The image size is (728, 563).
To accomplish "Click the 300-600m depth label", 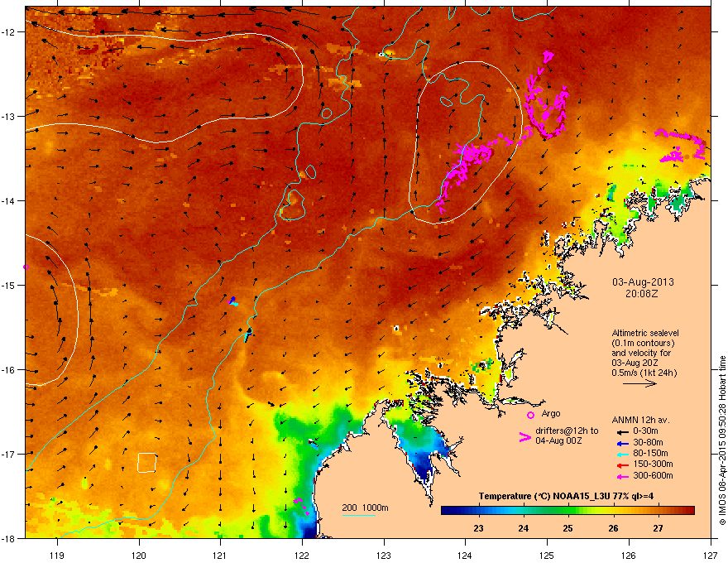I will (653, 475).
